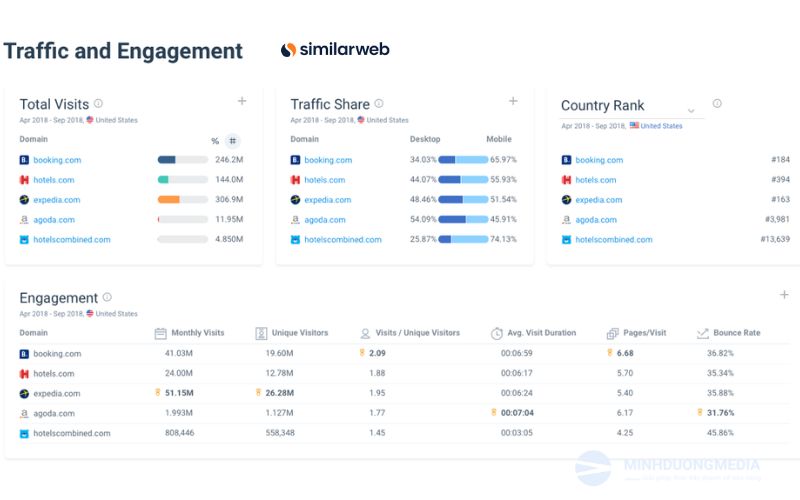The image size is (800, 500).
Task: Click the trophy icon beside 00:07:04 duration
Action: [x=493, y=412]
